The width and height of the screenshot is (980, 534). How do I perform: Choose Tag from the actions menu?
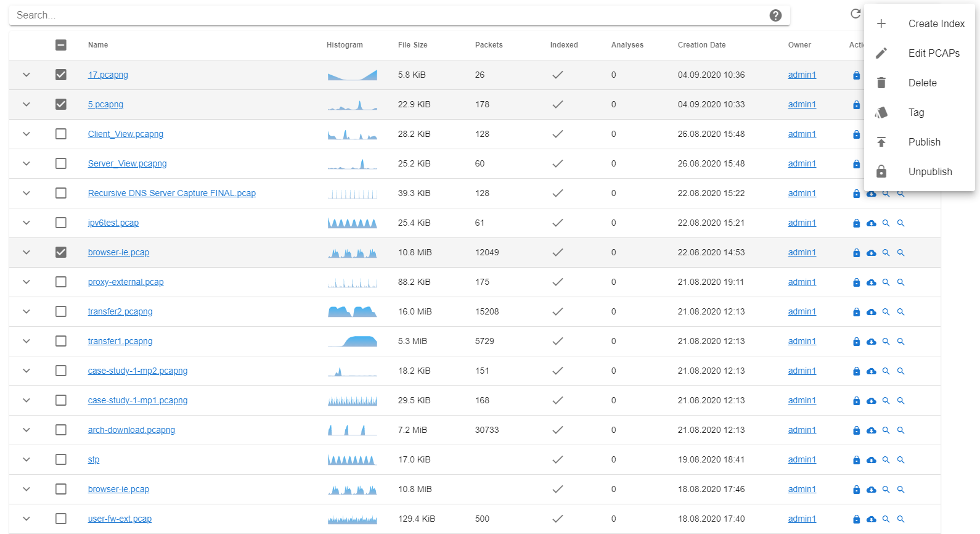pos(920,112)
